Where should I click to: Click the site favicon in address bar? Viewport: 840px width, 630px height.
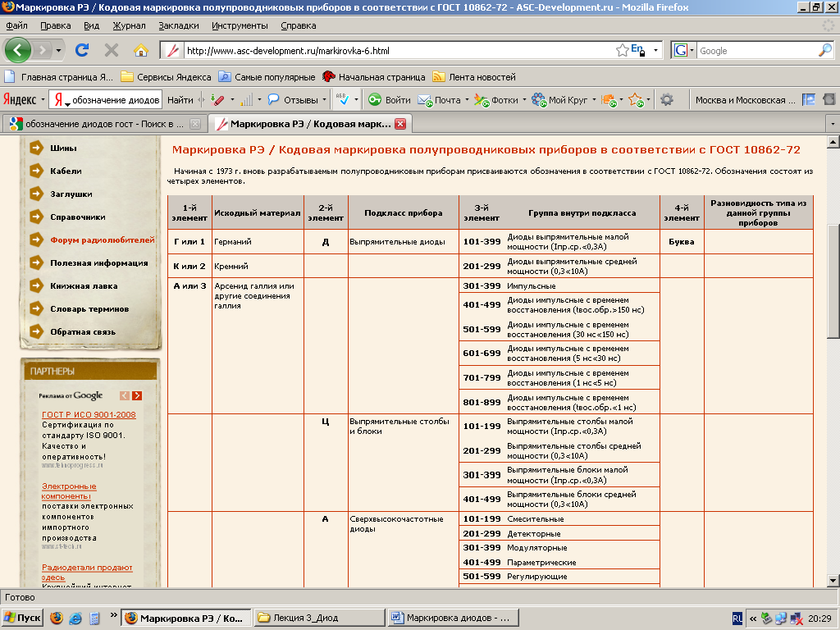point(172,51)
